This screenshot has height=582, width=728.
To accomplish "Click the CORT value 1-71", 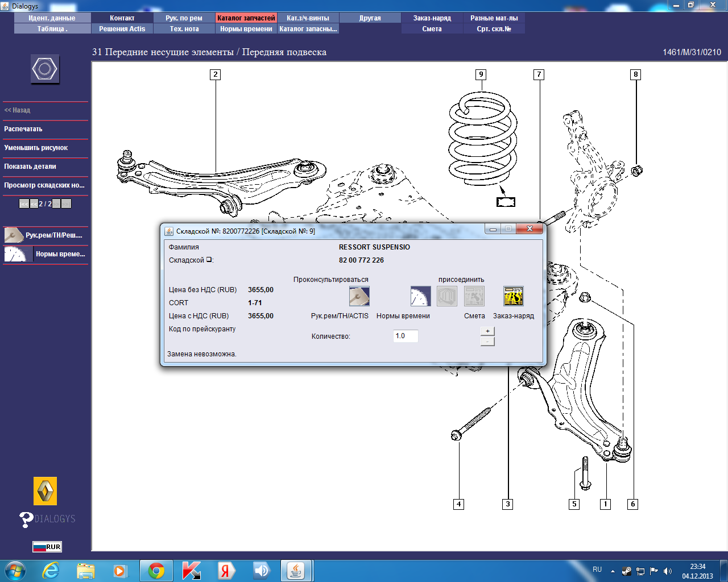I will pos(255,303).
